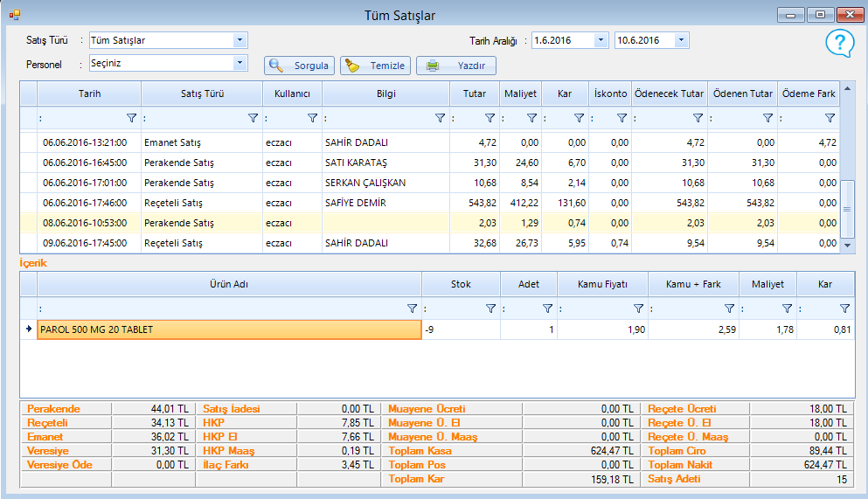Image resolution: width=868 pixels, height=499 pixels.
Task: Click the Yazdır print button
Action: point(456,66)
